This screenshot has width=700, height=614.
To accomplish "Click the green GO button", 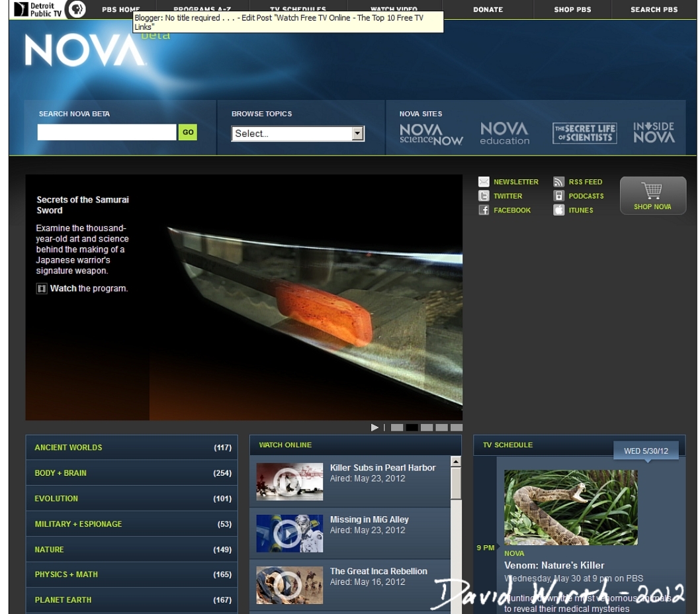I will 188,132.
